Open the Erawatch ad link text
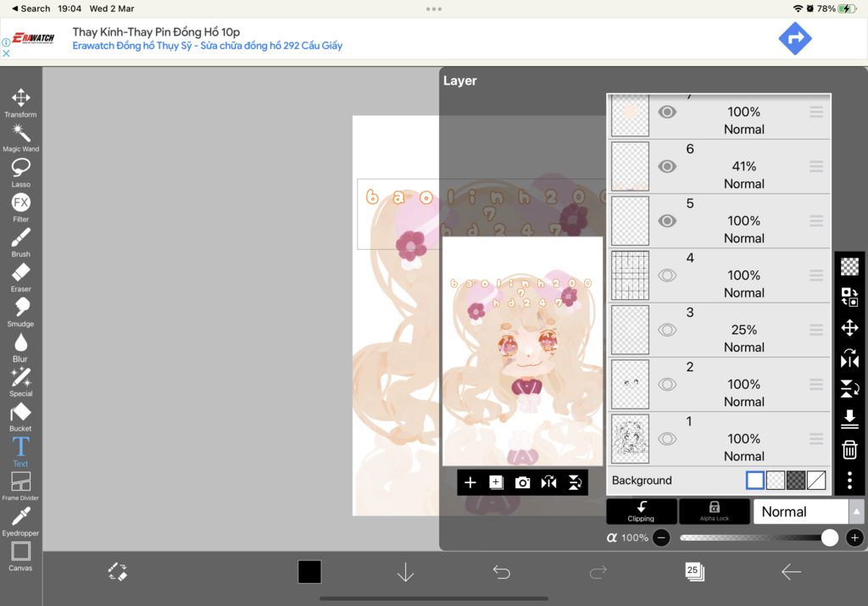This screenshot has height=606, width=868. coord(207,46)
